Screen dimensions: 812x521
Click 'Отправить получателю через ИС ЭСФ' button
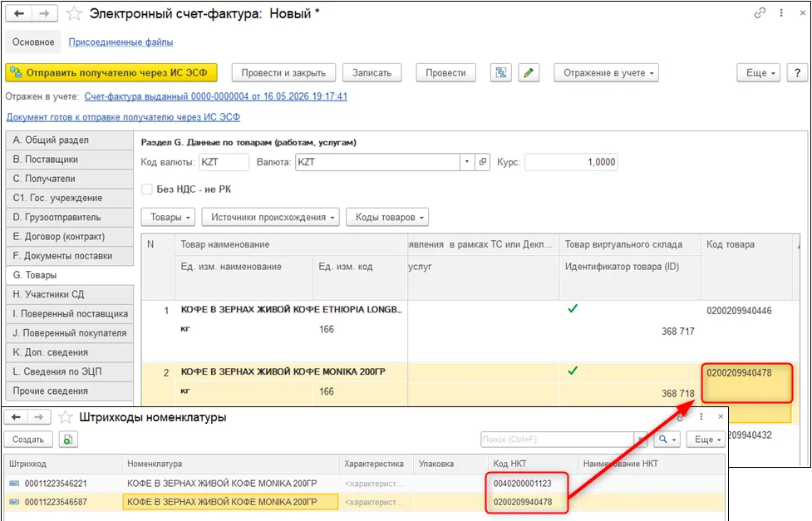(111, 73)
